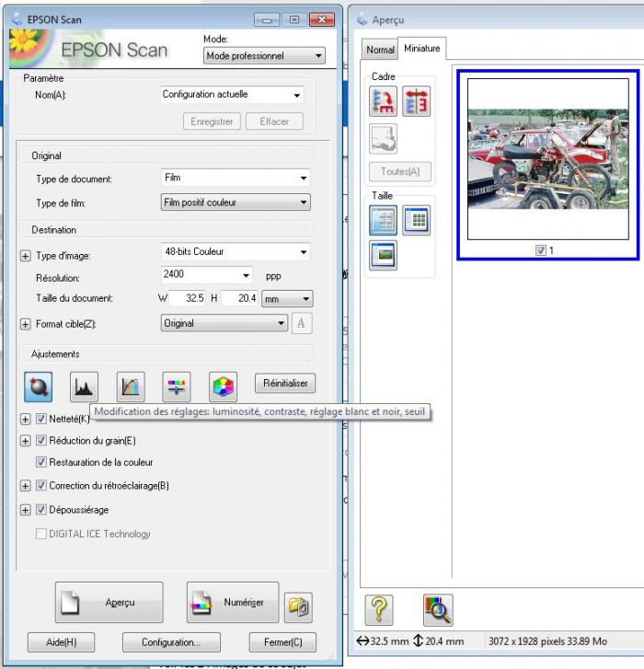
Task: Select the motorcycle thumbnail preview image
Action: point(549,158)
